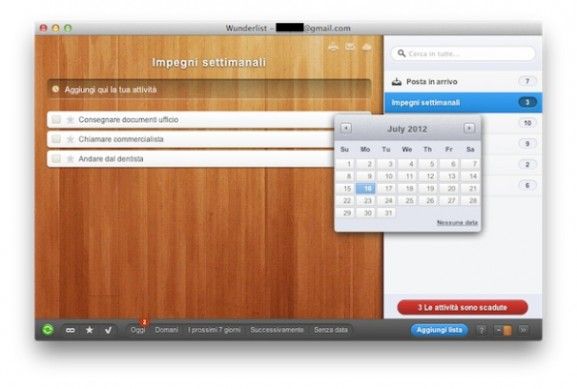Go to previous month in the calendar

coord(346,128)
